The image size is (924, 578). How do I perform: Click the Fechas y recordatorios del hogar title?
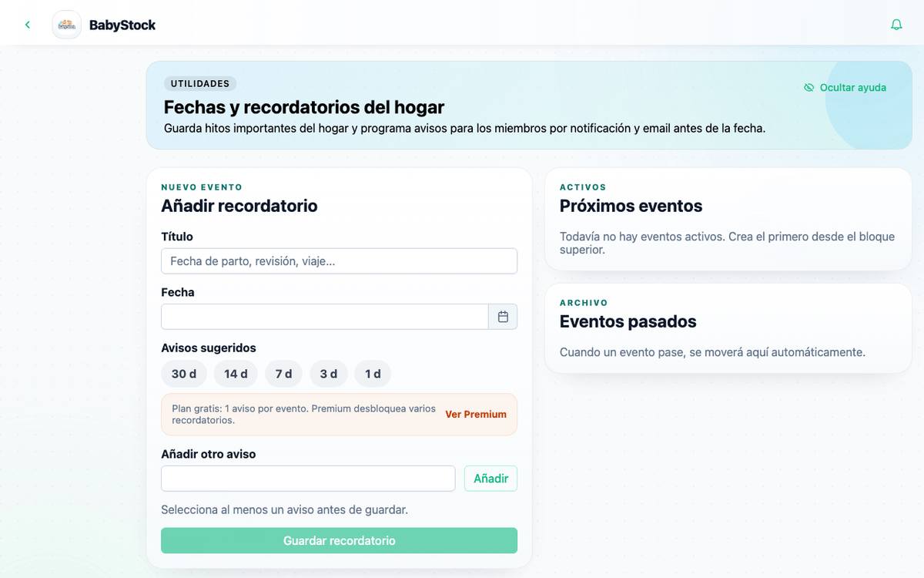(x=304, y=107)
